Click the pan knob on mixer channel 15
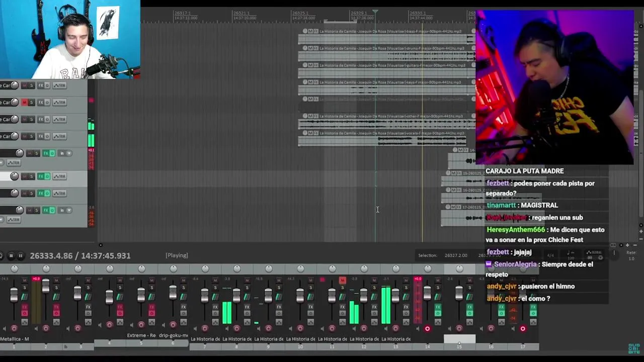The image size is (644, 362). tap(459, 268)
